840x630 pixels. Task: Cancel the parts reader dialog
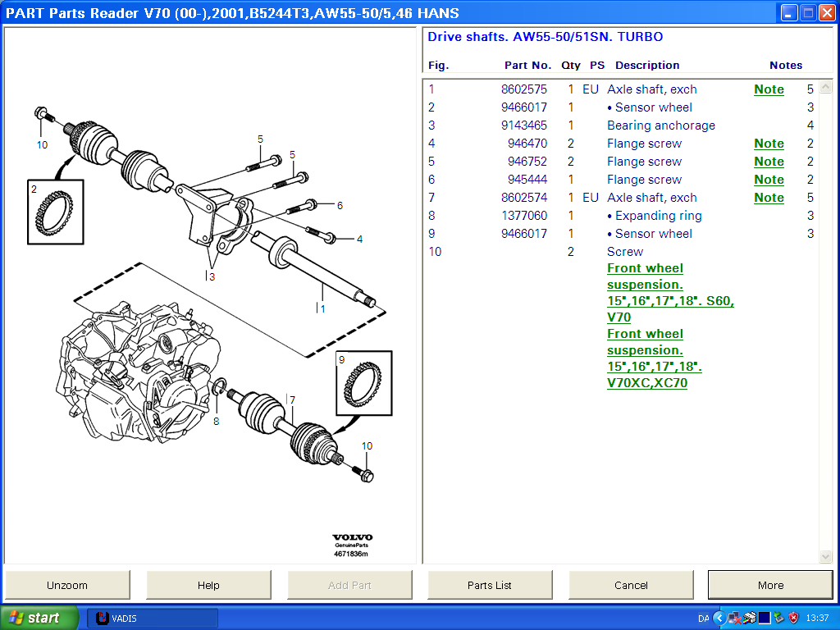(631, 585)
